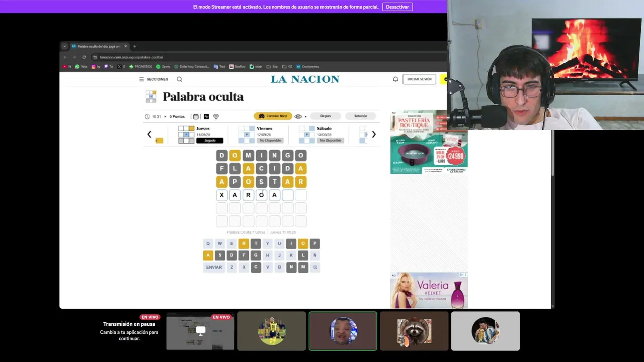644x362 pixels.
Task: Go to next days with right chevron
Action: click(x=374, y=134)
